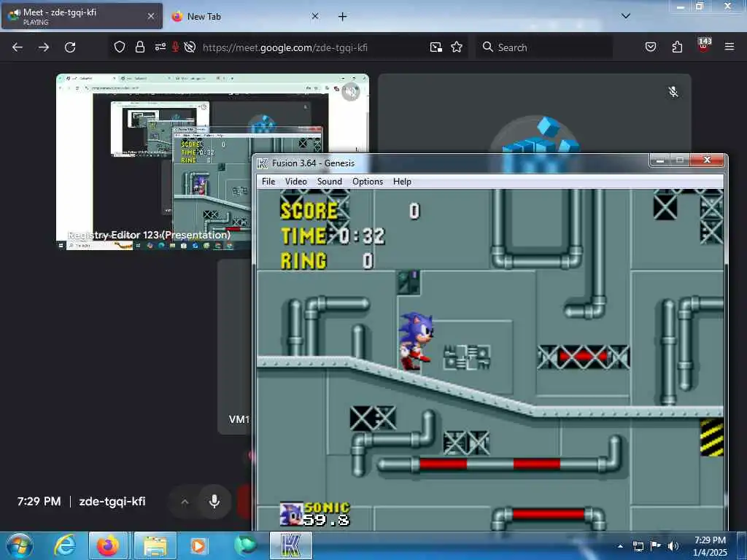Close the Meet zde-tgqi-kfi tab

pos(150,16)
